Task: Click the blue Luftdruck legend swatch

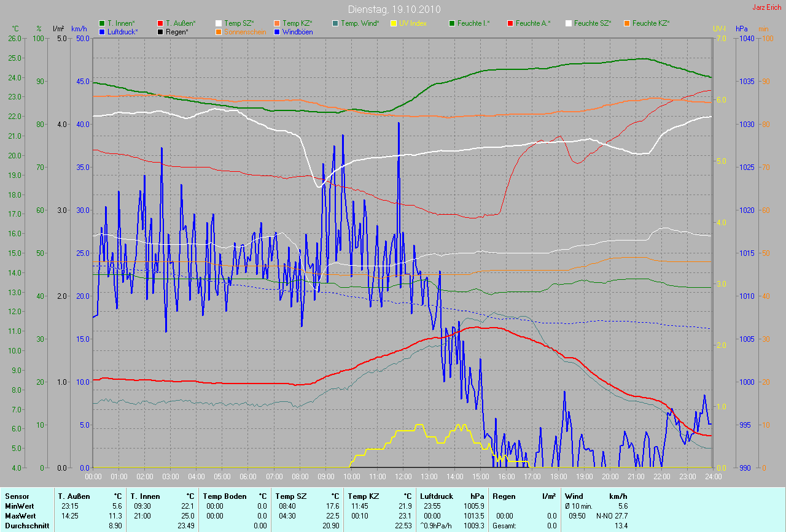Action: tap(102, 31)
